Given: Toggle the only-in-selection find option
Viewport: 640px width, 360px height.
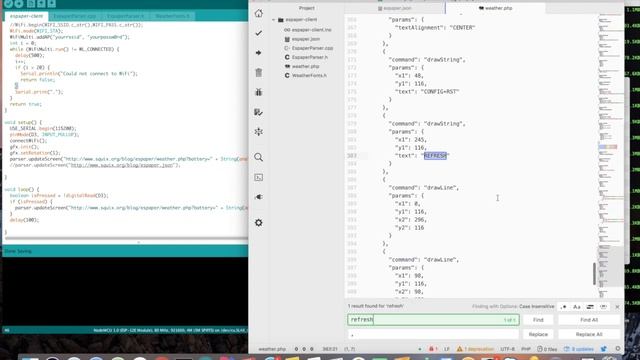Looking at the screenshot, I should [x=590, y=307].
